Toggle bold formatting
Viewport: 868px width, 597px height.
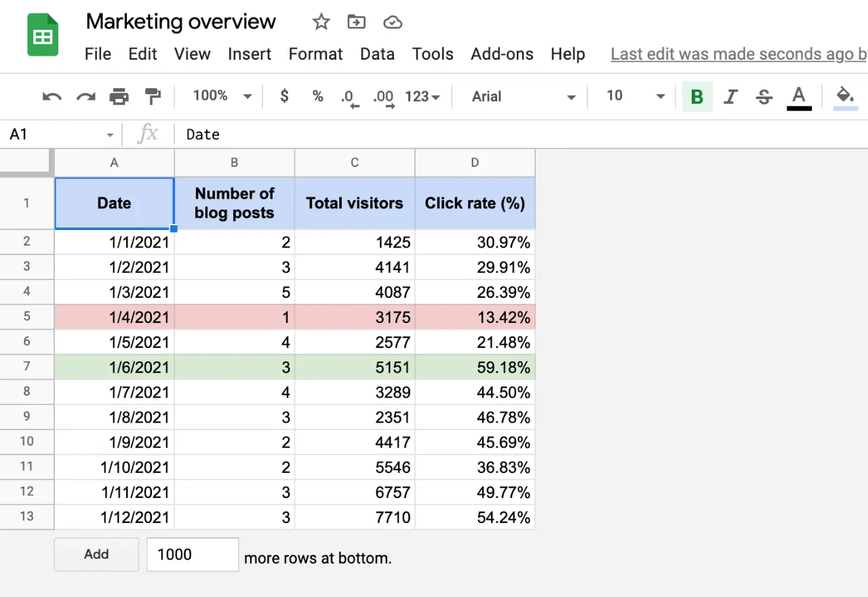tap(697, 96)
